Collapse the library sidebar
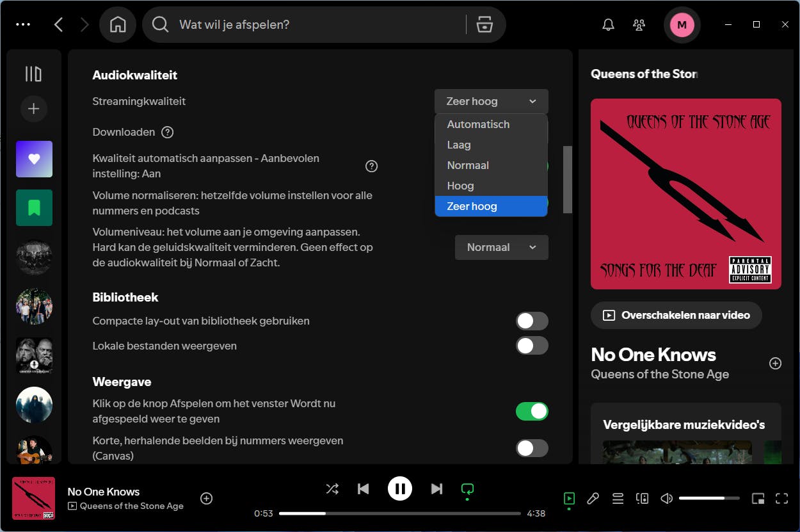Image resolution: width=800 pixels, height=532 pixels. [33, 74]
